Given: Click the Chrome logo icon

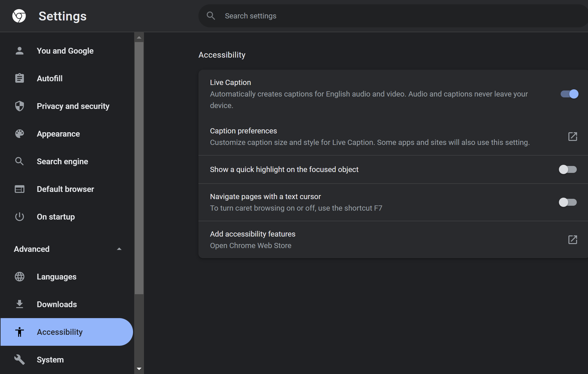Looking at the screenshot, I should point(19,16).
